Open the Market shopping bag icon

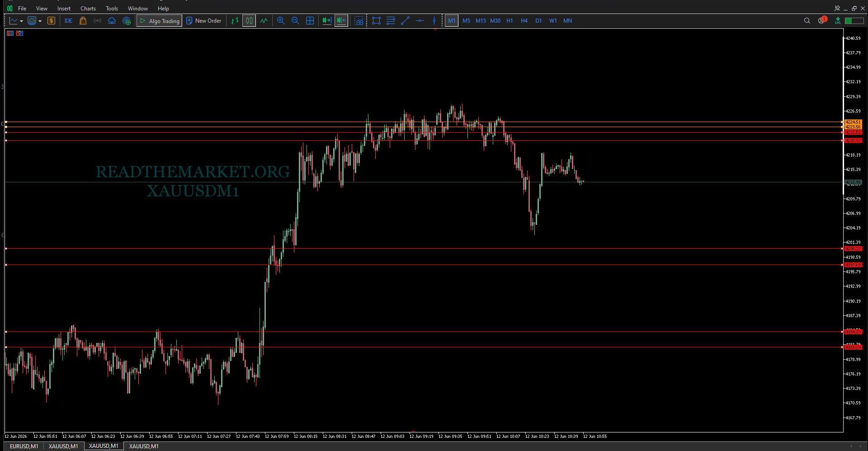(x=83, y=21)
